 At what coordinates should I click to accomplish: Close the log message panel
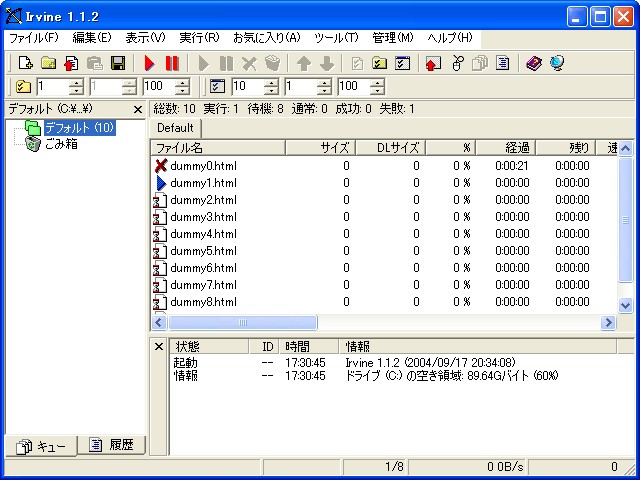[x=158, y=346]
